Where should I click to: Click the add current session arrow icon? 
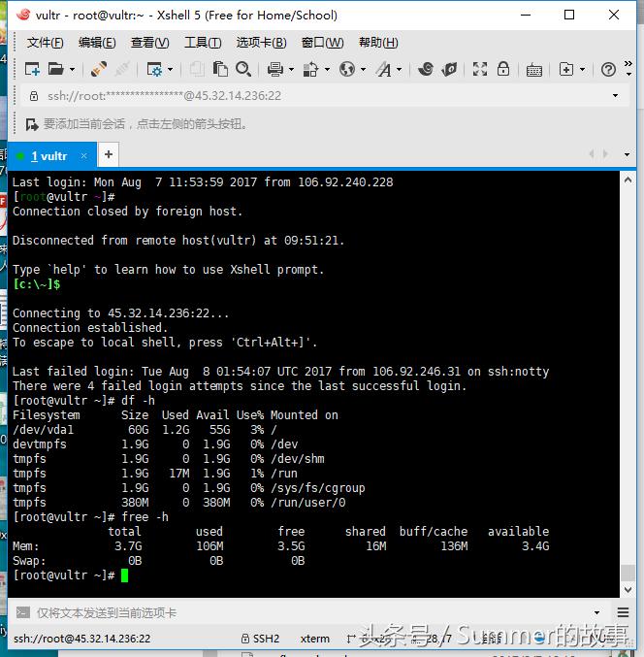tap(32, 124)
